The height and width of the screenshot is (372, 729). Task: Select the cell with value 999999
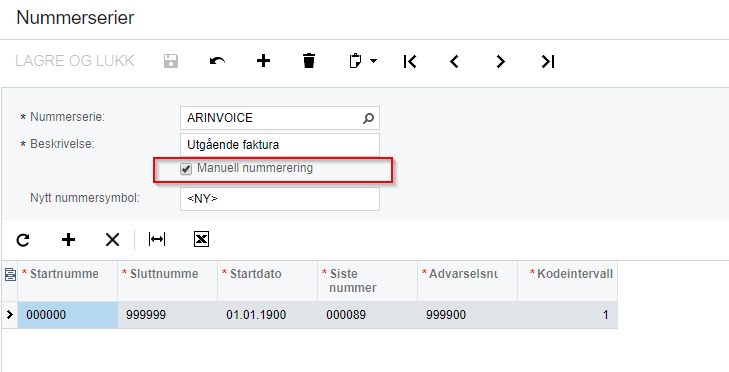pos(167,315)
